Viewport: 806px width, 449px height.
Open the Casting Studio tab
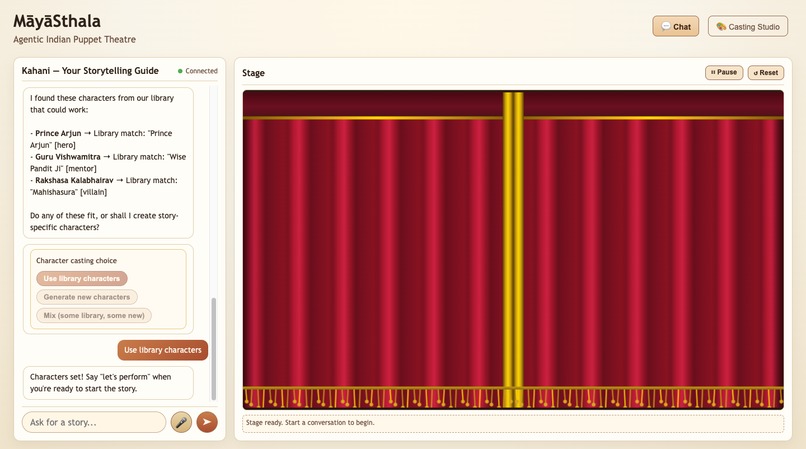click(747, 26)
